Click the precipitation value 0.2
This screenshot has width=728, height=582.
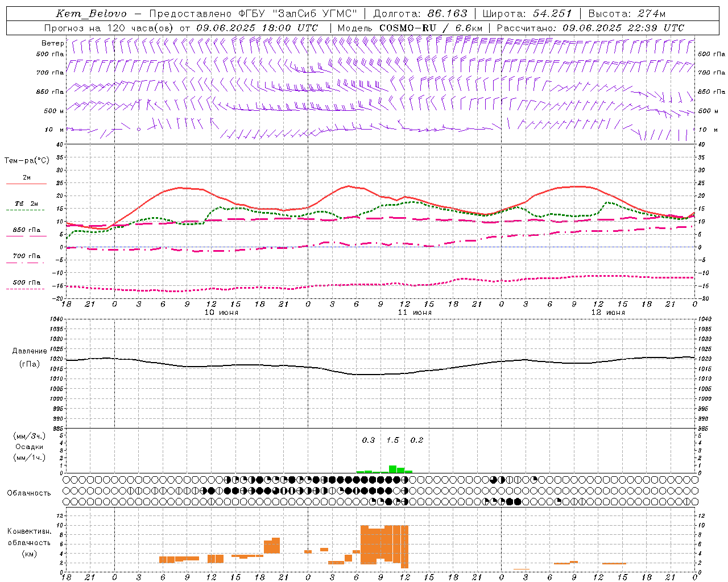point(417,440)
